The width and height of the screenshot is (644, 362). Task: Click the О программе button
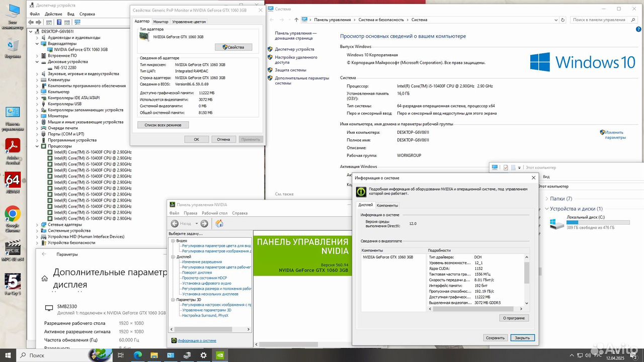pyautogui.click(x=514, y=318)
